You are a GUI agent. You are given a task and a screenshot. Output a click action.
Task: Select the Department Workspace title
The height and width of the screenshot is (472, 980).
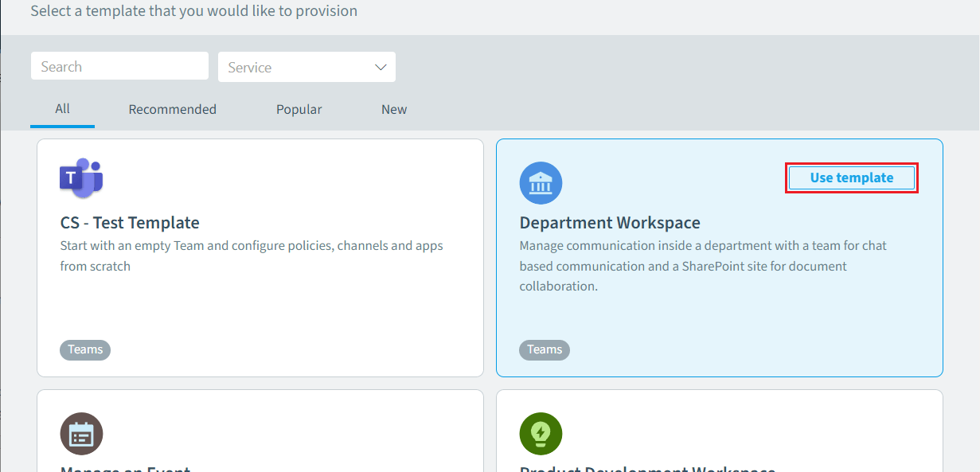[610, 223]
